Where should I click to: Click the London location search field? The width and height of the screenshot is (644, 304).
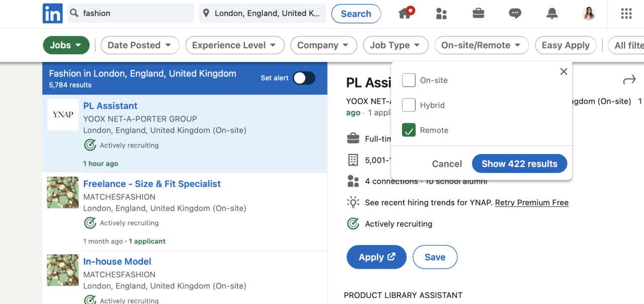[x=263, y=13]
